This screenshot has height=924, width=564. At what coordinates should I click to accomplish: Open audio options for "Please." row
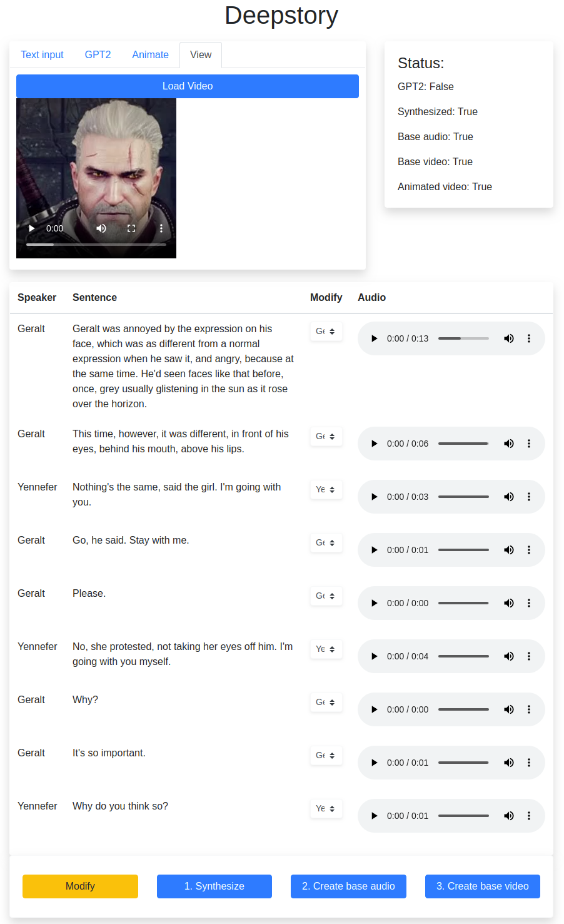pos(529,603)
